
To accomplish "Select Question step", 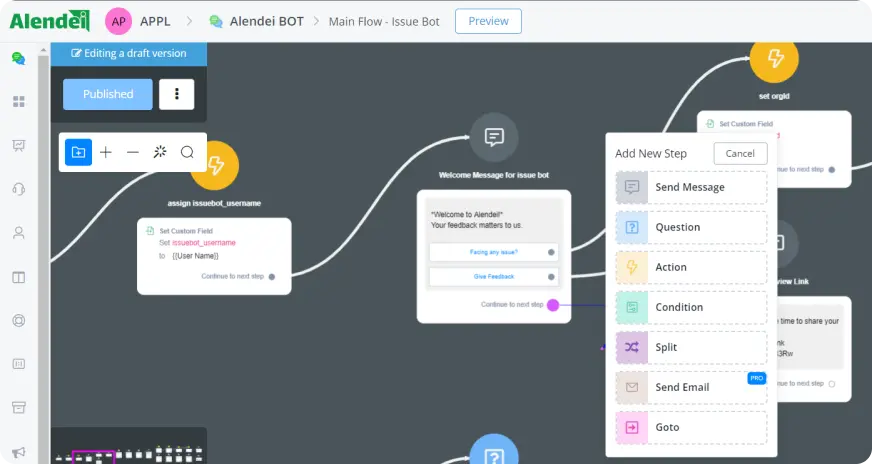I will pyautogui.click(x=691, y=227).
